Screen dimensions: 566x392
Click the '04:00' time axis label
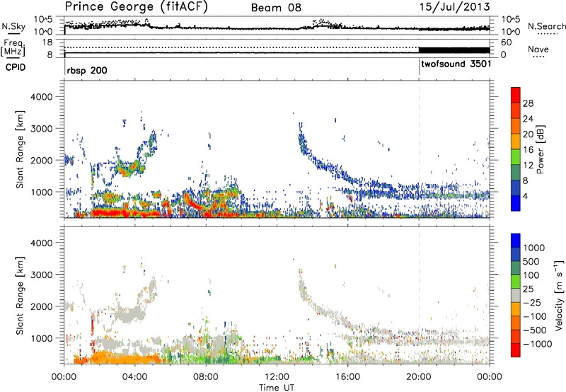(135, 376)
